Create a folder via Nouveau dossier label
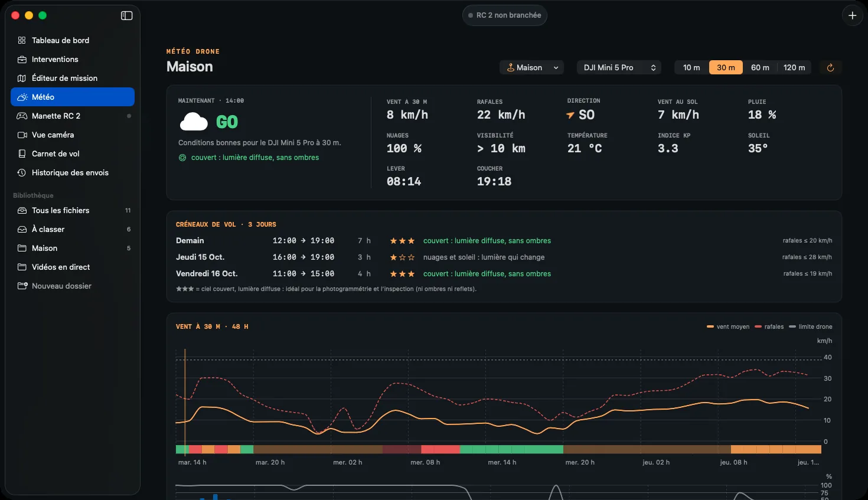This screenshot has height=500, width=868. 61,286
